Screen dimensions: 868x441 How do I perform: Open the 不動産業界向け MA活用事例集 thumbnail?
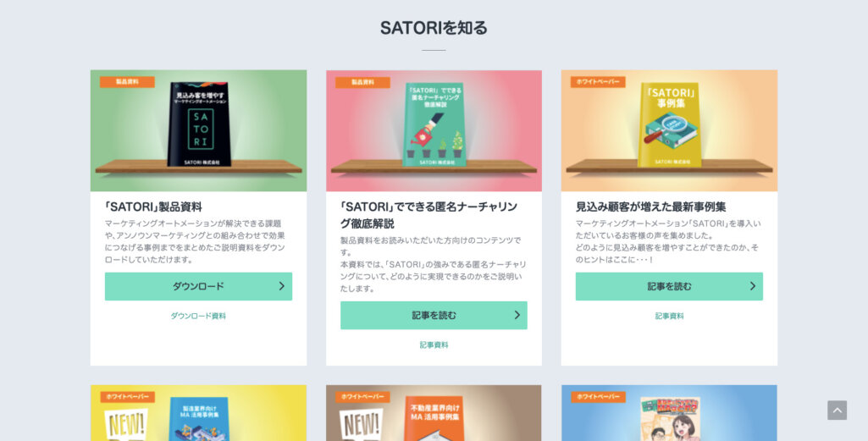point(434,413)
